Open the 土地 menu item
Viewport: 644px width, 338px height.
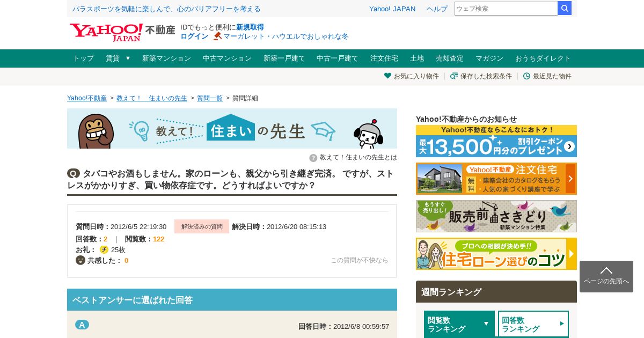pyautogui.click(x=417, y=58)
